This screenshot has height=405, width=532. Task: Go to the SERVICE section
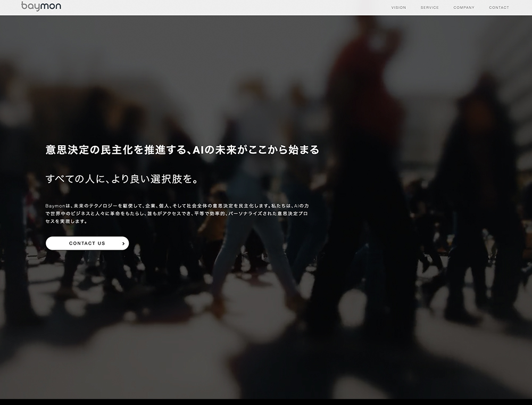pyautogui.click(x=429, y=7)
